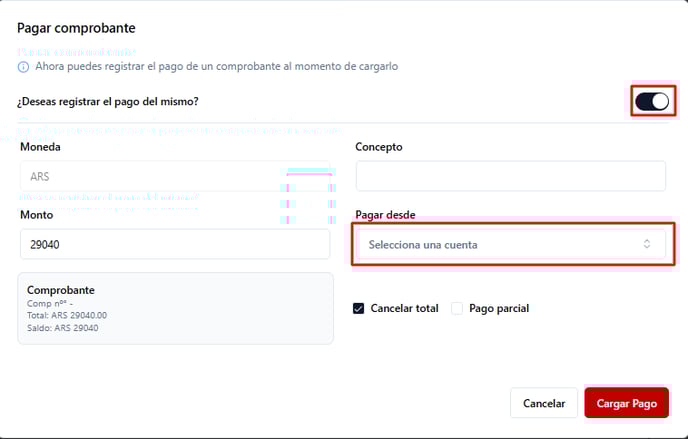Click the Pago parcial label text
The width and height of the screenshot is (688, 439).
(498, 308)
